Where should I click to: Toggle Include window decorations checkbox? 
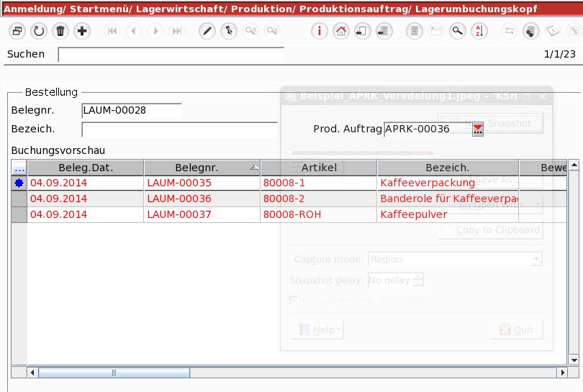294,300
